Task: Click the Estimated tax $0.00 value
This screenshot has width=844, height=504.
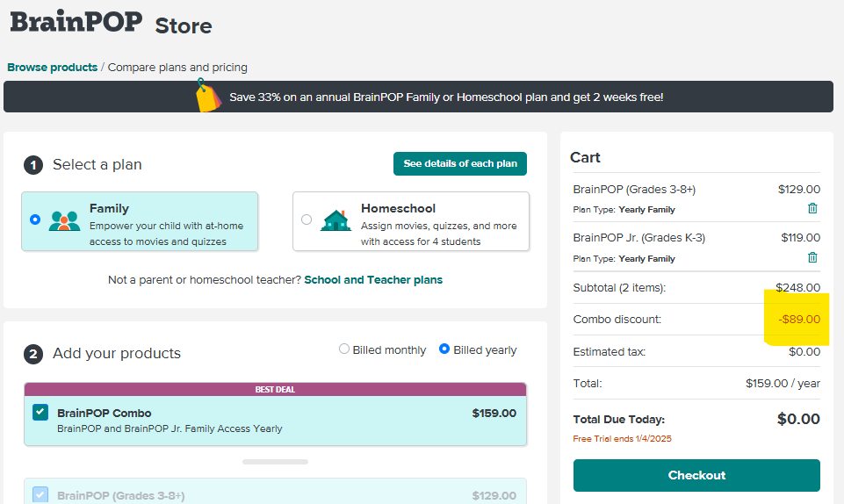Action: [x=804, y=351]
